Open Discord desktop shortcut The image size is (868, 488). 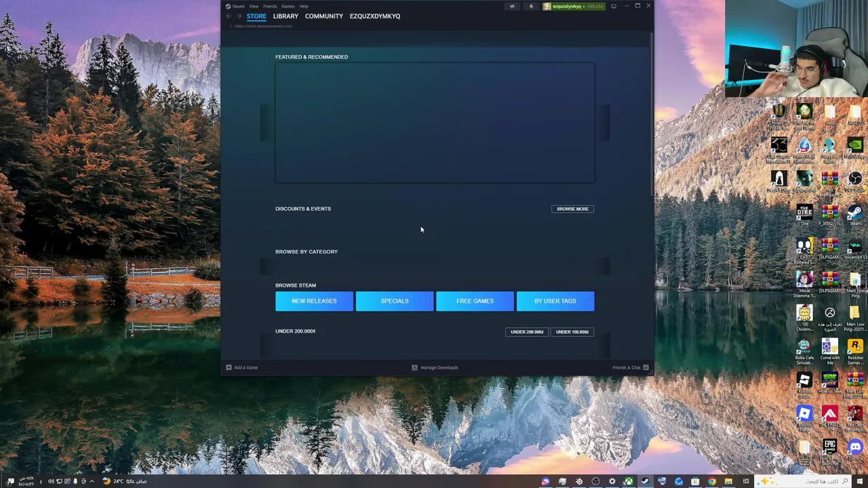pos(855,451)
